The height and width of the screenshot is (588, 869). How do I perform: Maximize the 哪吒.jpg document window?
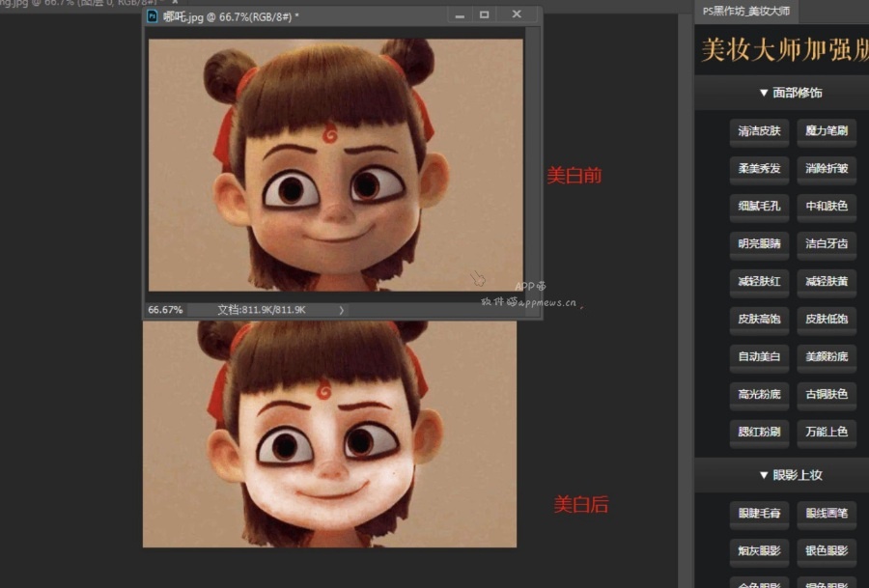[x=485, y=14]
